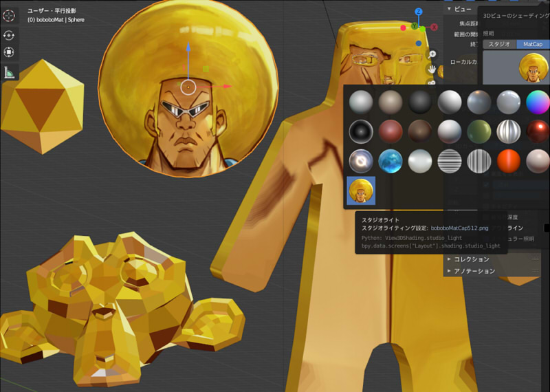550x392 pixels.
Task: Choose the white high-contrast MatCap in first row
Action: point(450,102)
